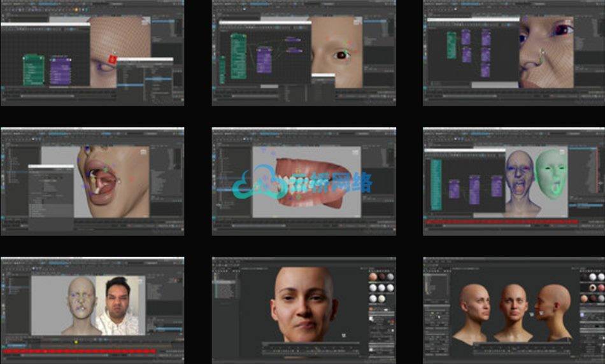Viewport: 605px width, 364px height.
Task: Click the red square control on the eyelid
Action: click(x=112, y=59)
